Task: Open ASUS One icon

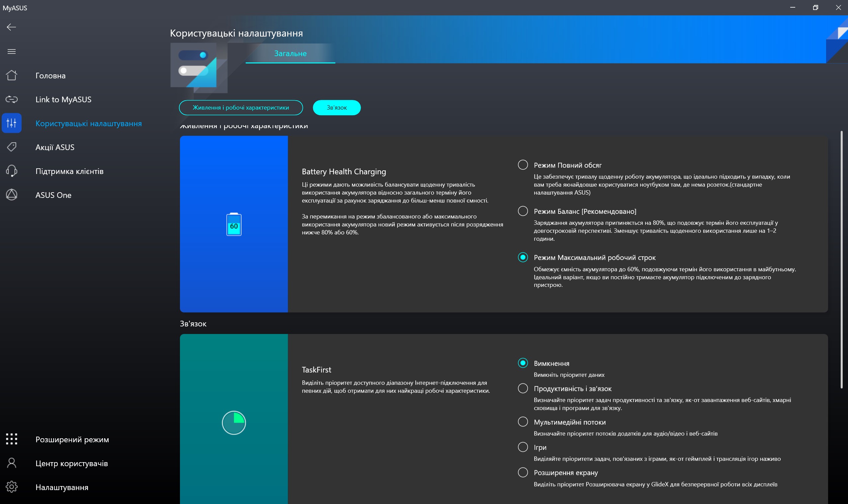Action: 12,195
